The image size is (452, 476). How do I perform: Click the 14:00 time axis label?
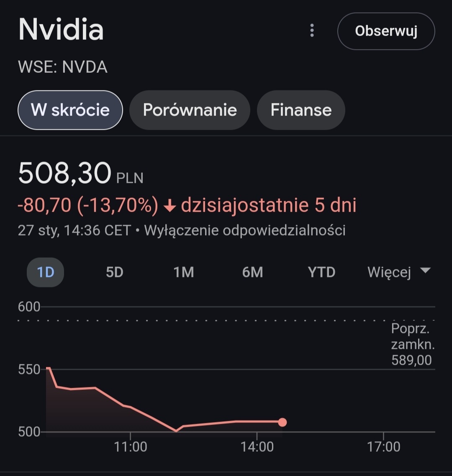257,447
